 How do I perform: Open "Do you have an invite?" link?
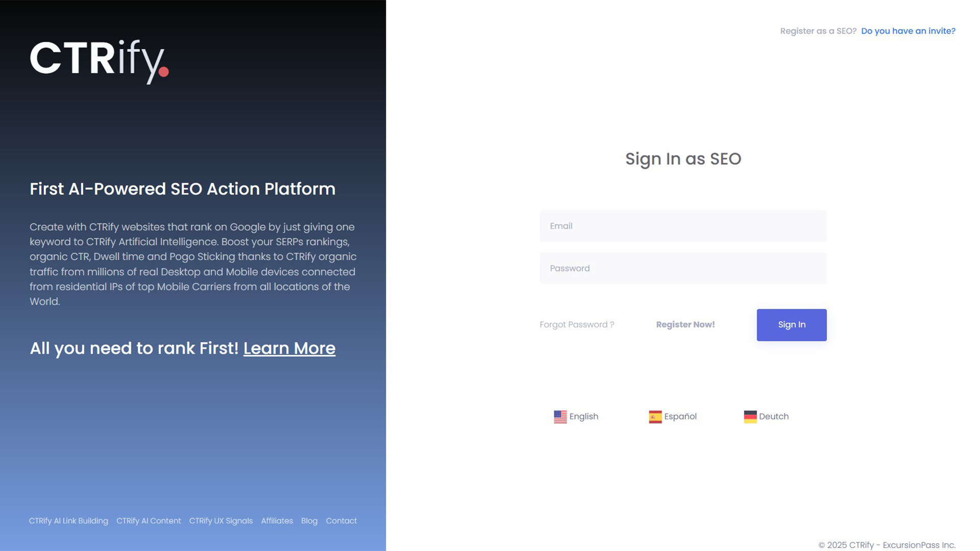pos(908,31)
